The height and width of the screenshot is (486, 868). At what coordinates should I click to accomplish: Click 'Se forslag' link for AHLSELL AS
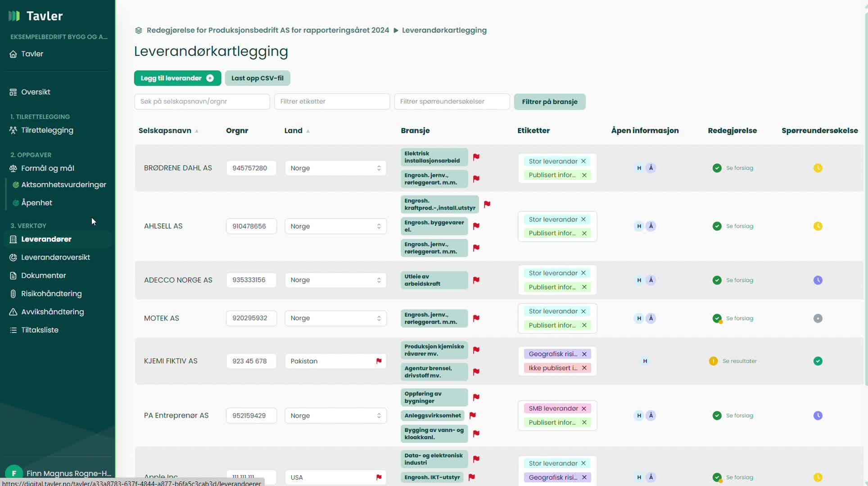739,226
